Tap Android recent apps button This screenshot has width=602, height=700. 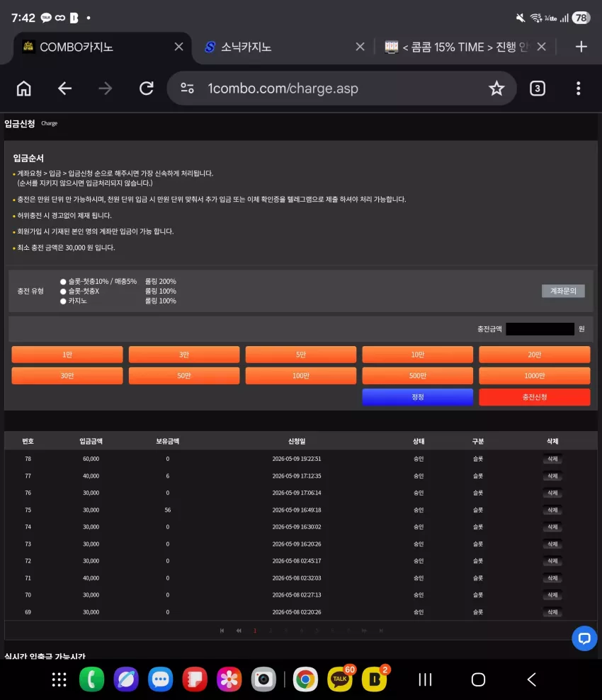tap(425, 679)
